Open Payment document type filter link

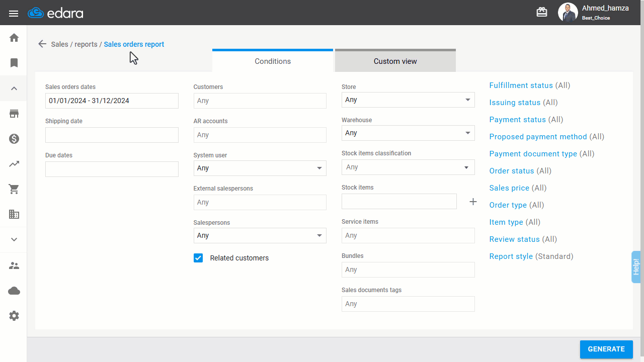533,154
